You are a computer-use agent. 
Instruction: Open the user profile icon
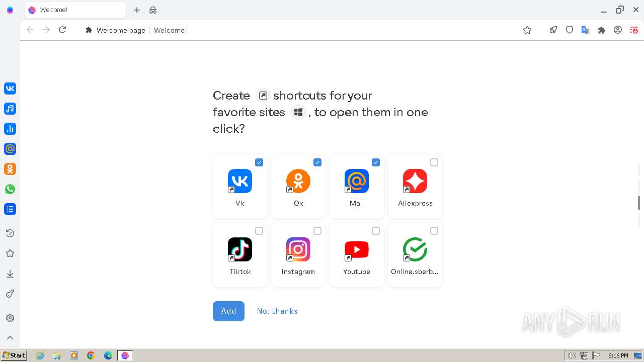tap(618, 30)
